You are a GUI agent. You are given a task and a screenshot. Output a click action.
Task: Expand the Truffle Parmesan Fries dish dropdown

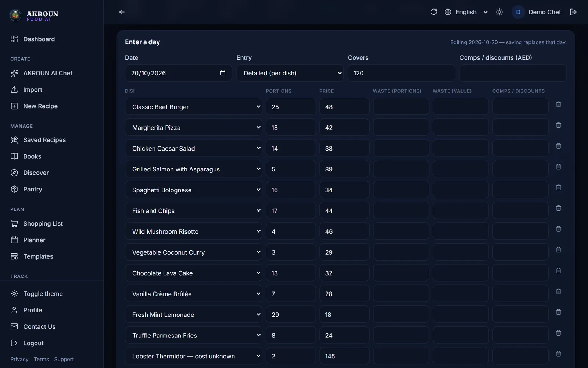(193, 336)
